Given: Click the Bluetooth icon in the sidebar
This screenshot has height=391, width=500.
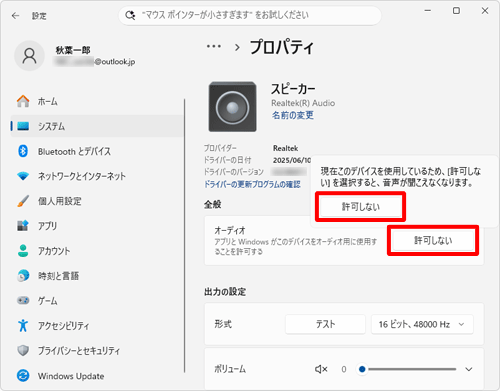Looking at the screenshot, I should pyautogui.click(x=23, y=151).
